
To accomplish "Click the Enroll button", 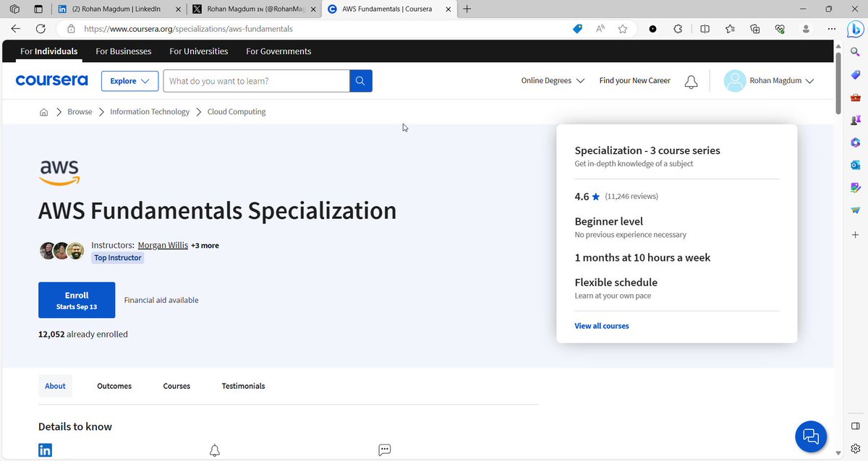I will tap(77, 300).
